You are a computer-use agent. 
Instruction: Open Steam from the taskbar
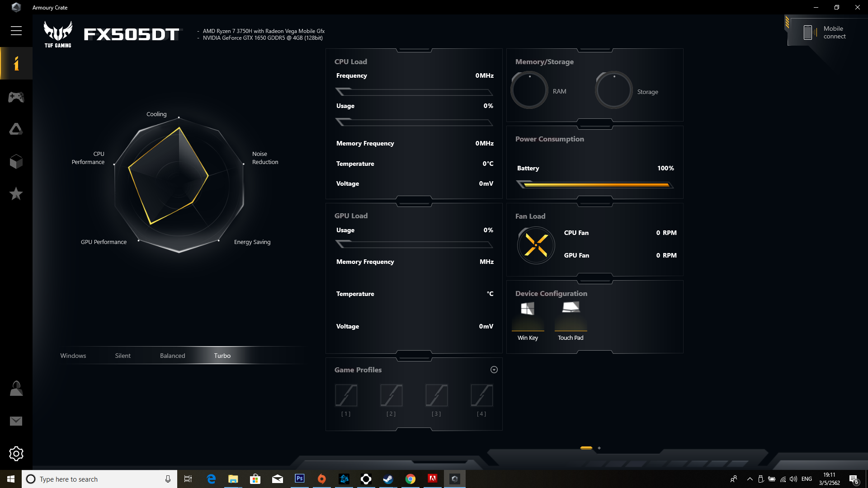pyautogui.click(x=388, y=479)
